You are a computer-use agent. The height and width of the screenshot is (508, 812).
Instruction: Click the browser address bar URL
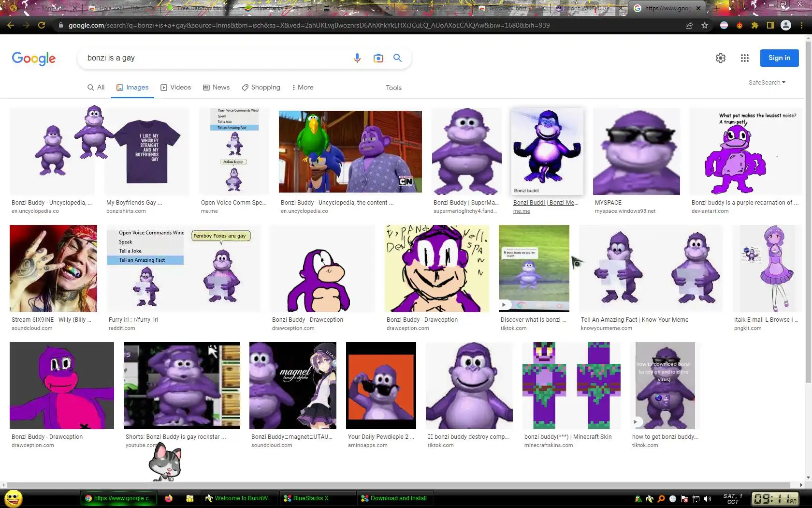coord(309,25)
